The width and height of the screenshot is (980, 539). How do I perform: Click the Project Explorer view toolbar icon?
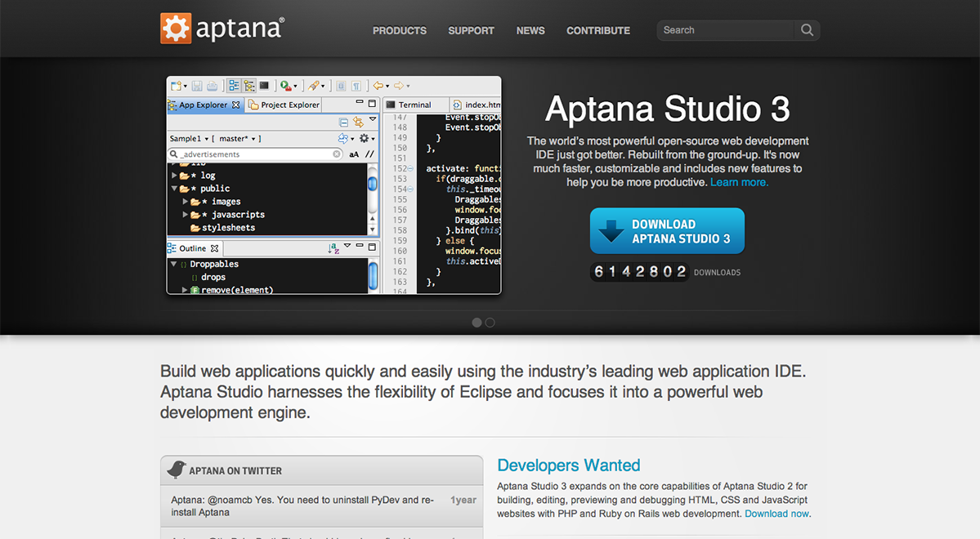[248, 86]
